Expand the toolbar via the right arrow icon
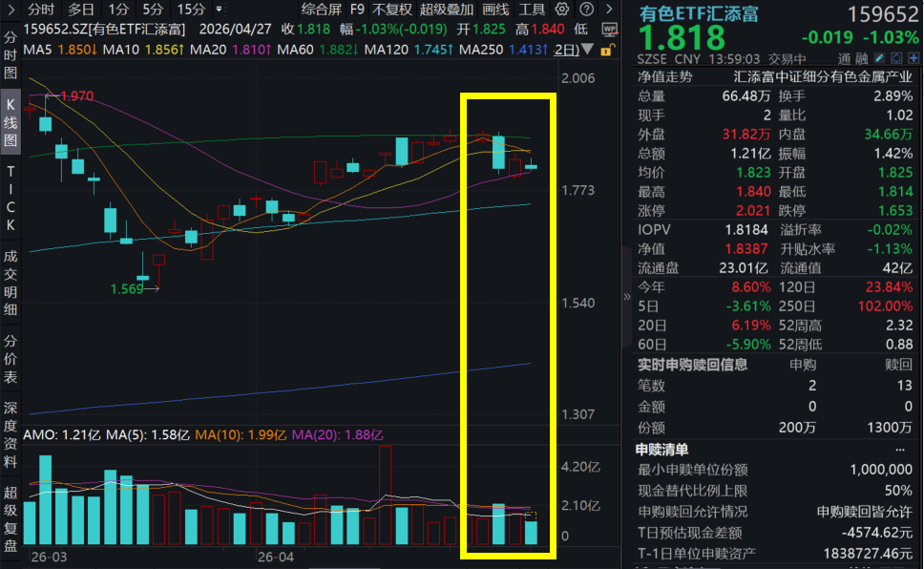 (608, 8)
